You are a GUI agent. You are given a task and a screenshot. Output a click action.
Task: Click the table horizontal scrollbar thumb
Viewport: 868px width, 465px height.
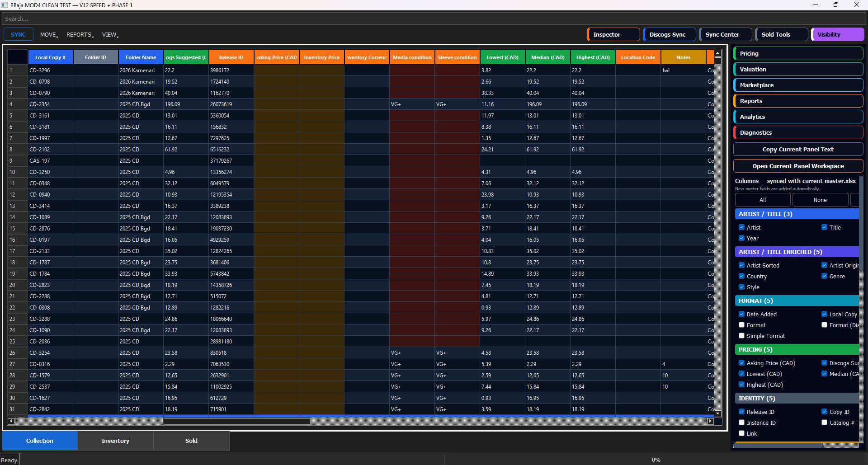point(237,421)
